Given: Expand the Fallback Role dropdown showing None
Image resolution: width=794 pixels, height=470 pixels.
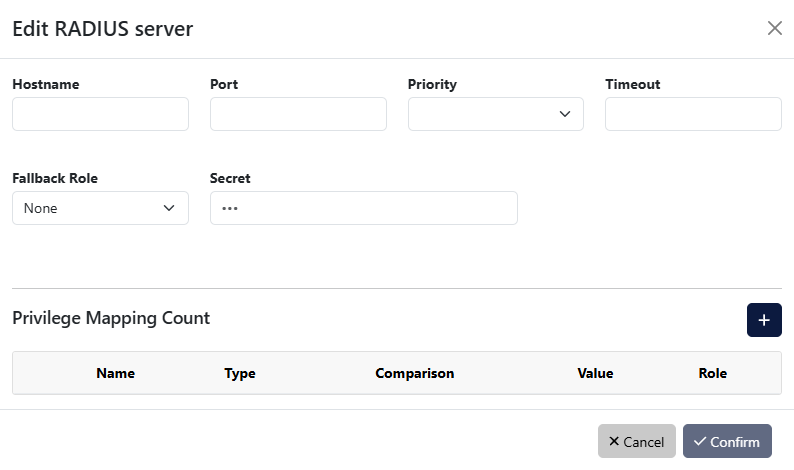Looking at the screenshot, I should [x=100, y=208].
